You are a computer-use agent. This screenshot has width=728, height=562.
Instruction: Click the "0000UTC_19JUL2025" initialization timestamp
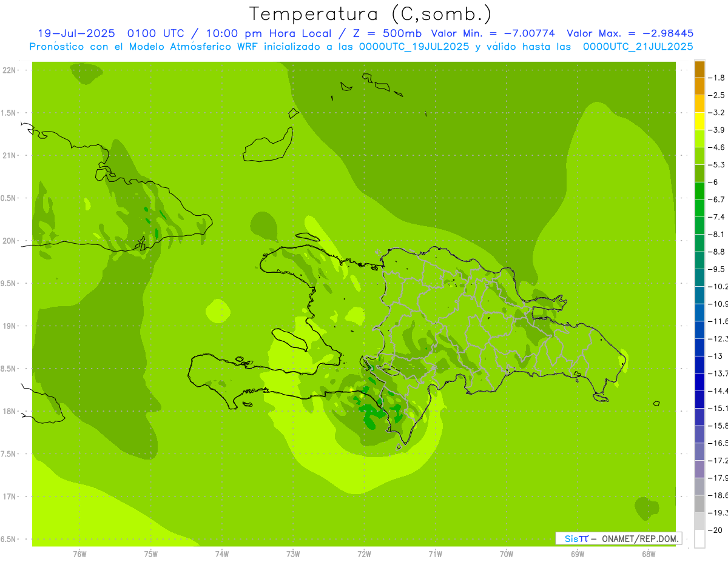tap(414, 47)
